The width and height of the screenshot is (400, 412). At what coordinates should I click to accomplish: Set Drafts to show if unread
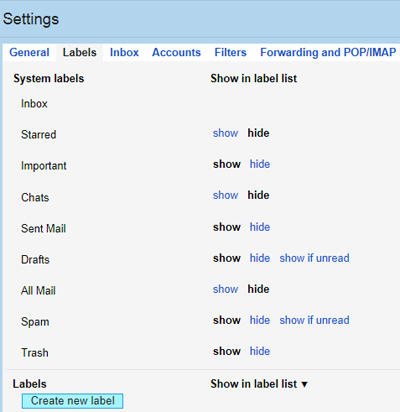coord(314,258)
